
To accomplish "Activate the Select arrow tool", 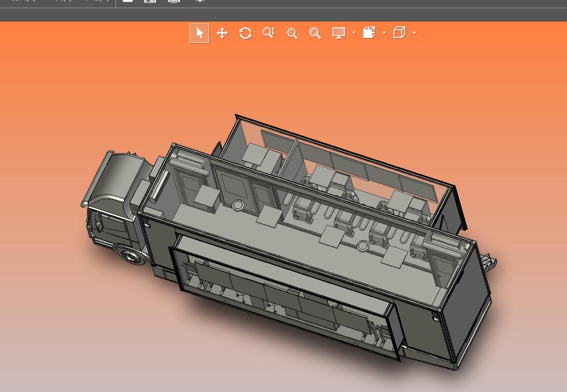I will (x=199, y=33).
